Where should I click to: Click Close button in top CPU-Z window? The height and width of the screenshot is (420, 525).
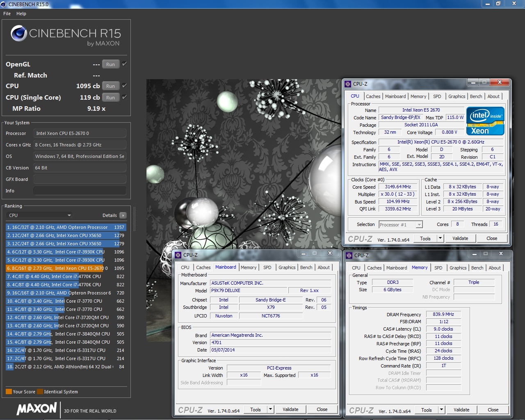[x=492, y=238]
